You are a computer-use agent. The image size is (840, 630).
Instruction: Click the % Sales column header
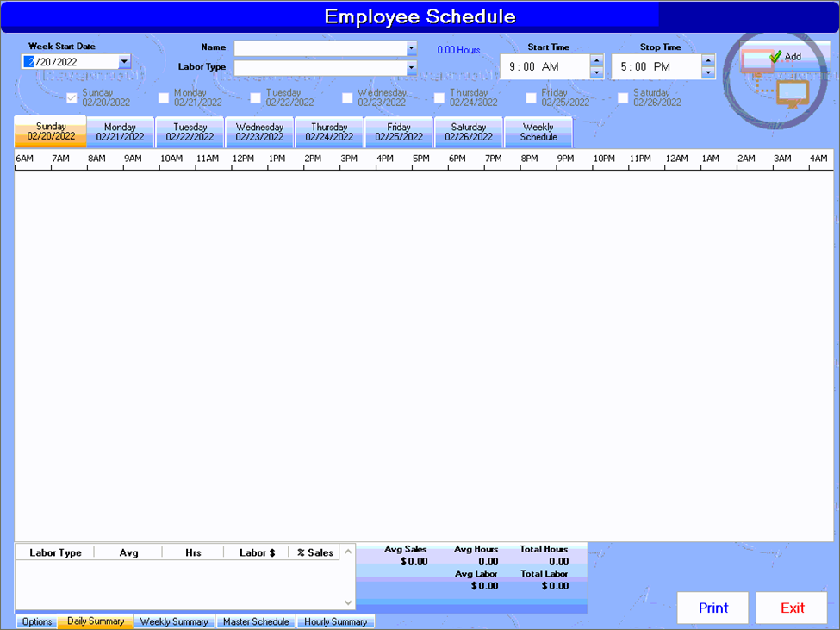click(315, 552)
